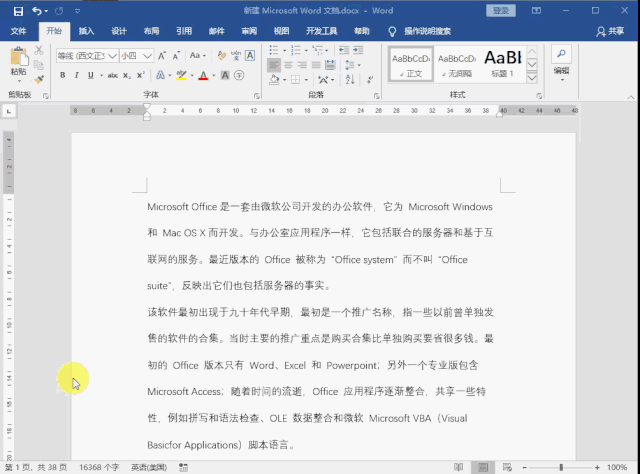The height and width of the screenshot is (474, 640).
Task: Toggle bold formatting
Action: tap(62, 75)
